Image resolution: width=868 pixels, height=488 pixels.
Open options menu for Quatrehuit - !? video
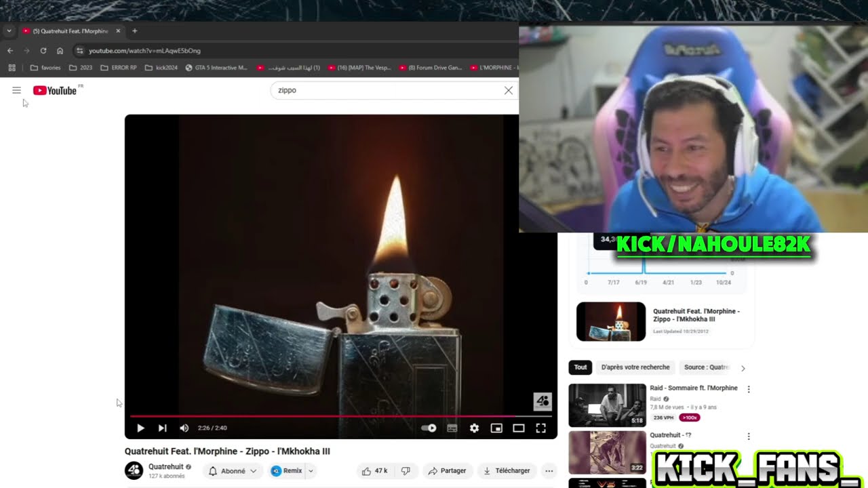pos(749,437)
